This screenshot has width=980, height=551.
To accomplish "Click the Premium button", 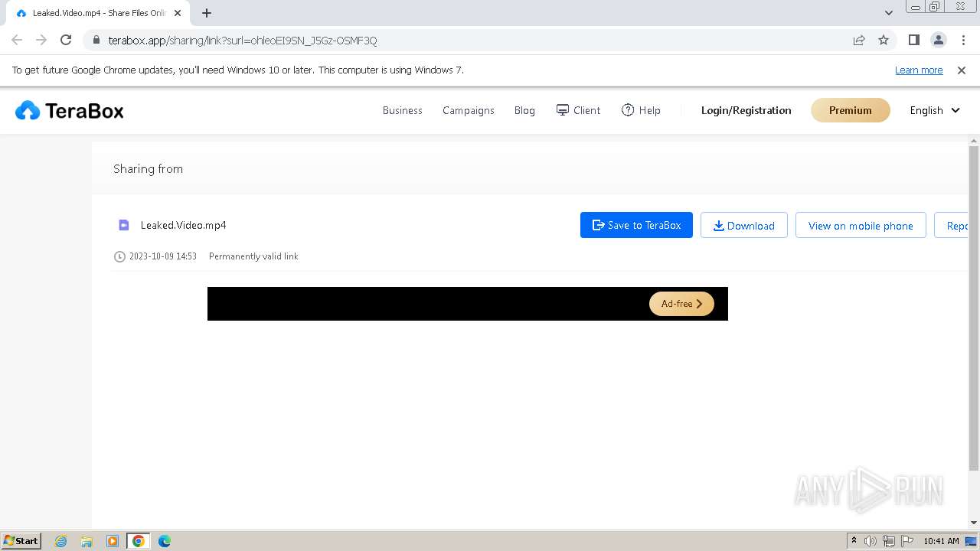I will (x=851, y=110).
